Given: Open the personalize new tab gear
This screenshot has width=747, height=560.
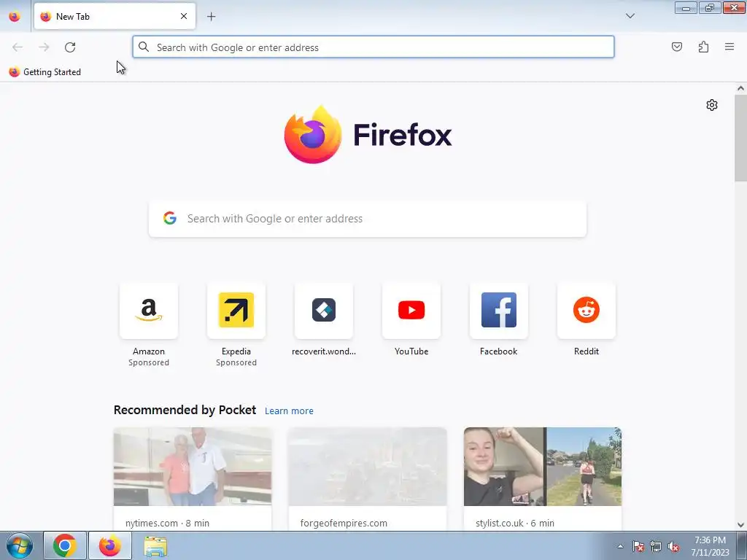Looking at the screenshot, I should pos(712,105).
